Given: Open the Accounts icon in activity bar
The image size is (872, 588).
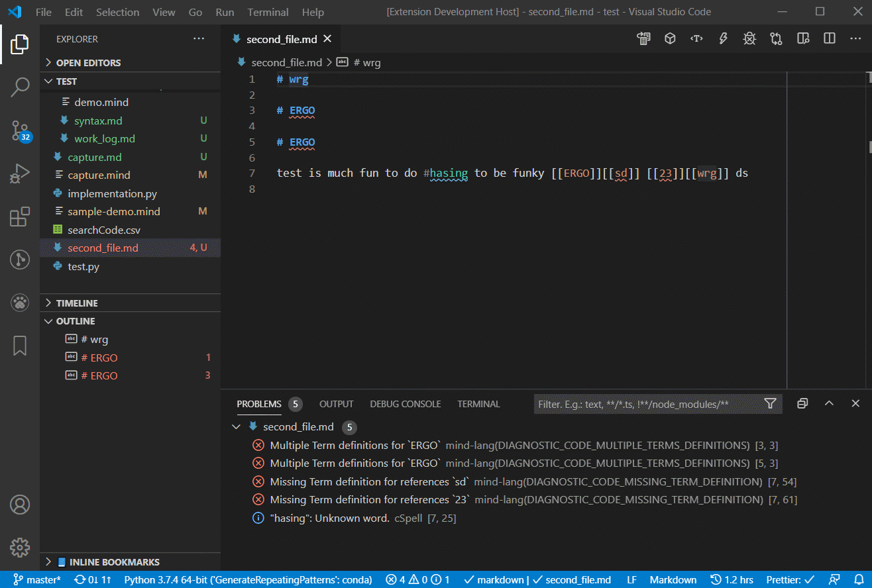Looking at the screenshot, I should click(20, 505).
